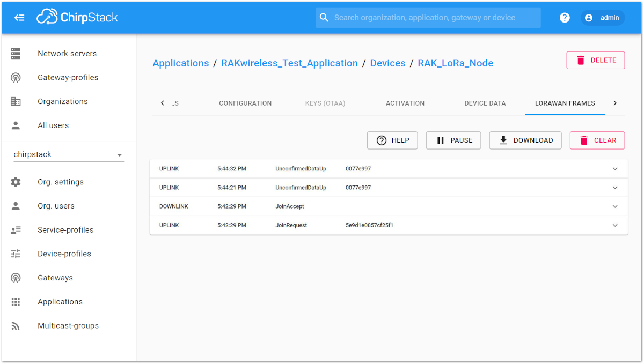Open the help question mark icon in header
This screenshot has height=364, width=644.
565,18
